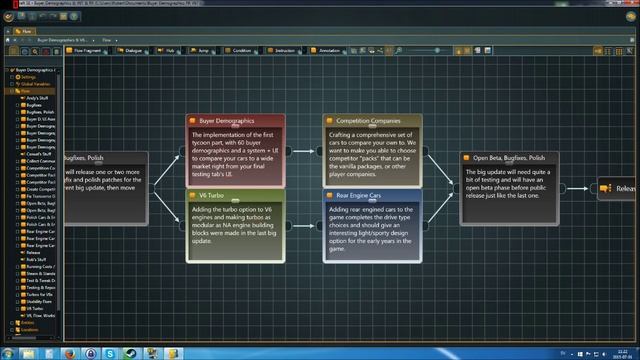Expand the Entities node in navigator

point(12,323)
